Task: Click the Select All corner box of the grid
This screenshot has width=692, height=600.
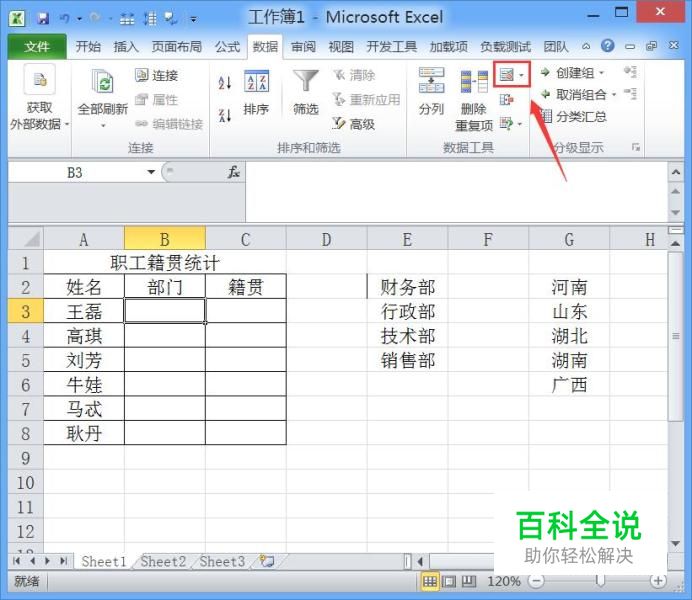Action: click(26, 239)
